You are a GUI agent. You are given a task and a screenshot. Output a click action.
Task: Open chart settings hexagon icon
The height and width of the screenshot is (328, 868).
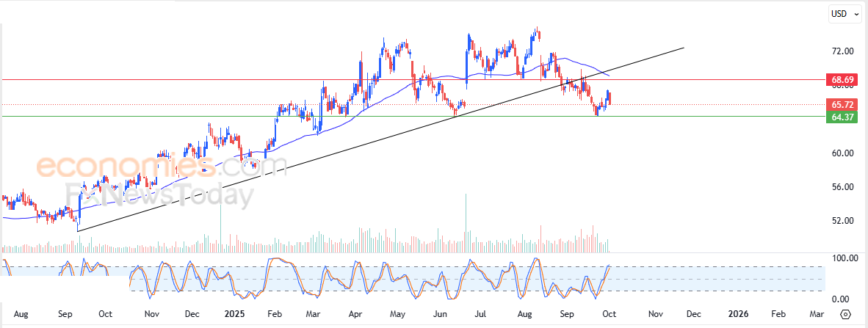[845, 314]
